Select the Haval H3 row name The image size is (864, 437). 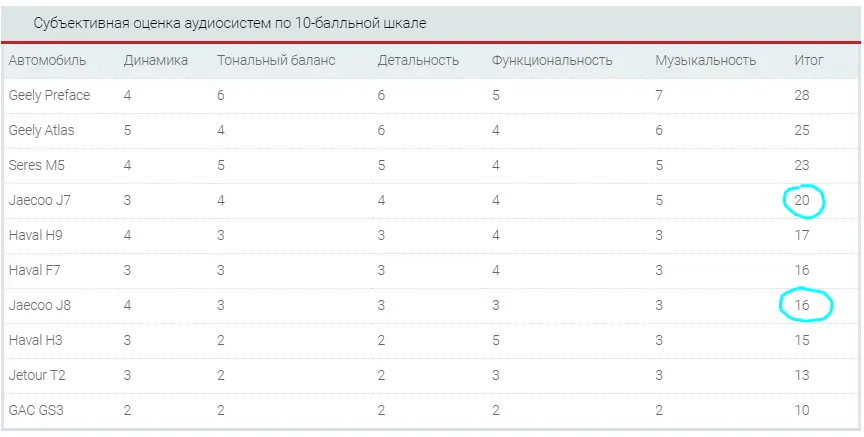point(35,340)
